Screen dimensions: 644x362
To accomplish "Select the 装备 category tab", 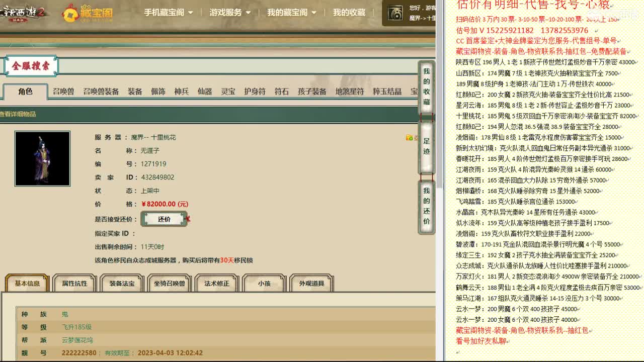I will 135,92.
